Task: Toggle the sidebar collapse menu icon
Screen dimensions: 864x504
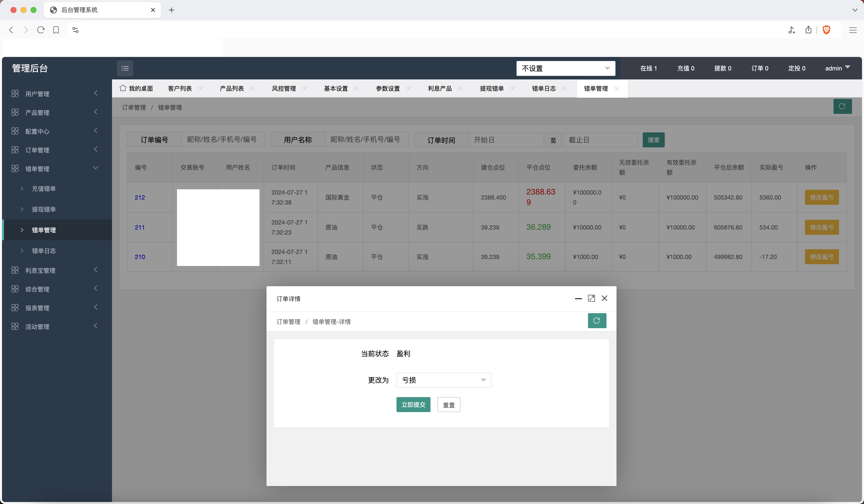Action: click(125, 68)
